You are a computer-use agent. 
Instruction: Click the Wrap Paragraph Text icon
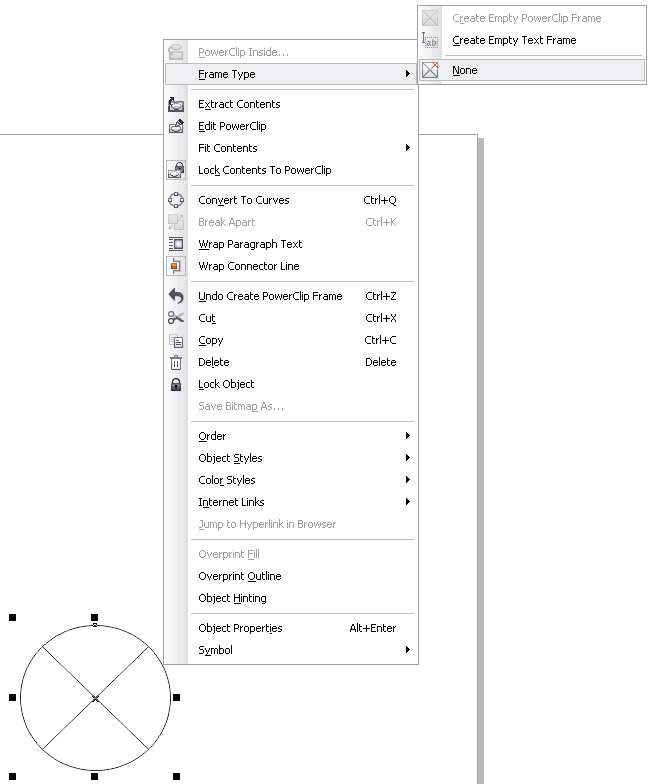tap(176, 244)
